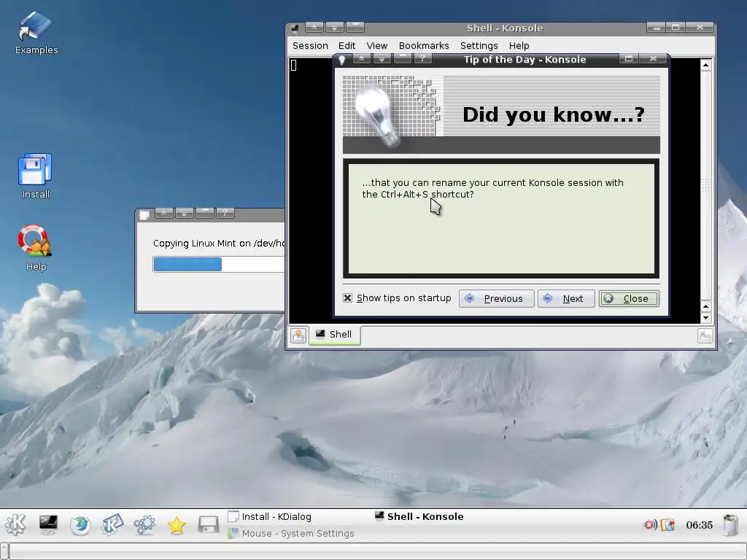Click Konsole scrollbar top up arrow
Screen dimensions: 747x560
coord(706,65)
